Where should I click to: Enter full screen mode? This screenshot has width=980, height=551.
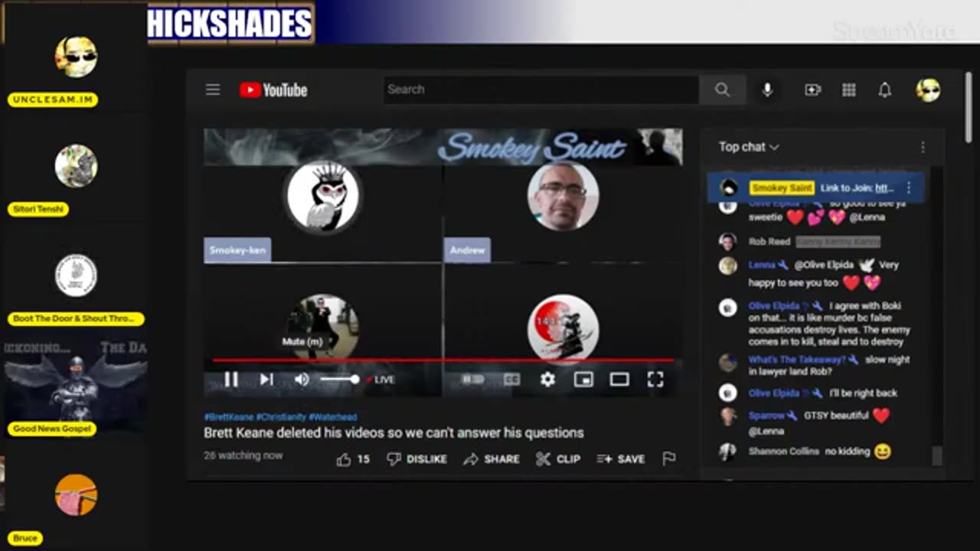click(x=655, y=379)
